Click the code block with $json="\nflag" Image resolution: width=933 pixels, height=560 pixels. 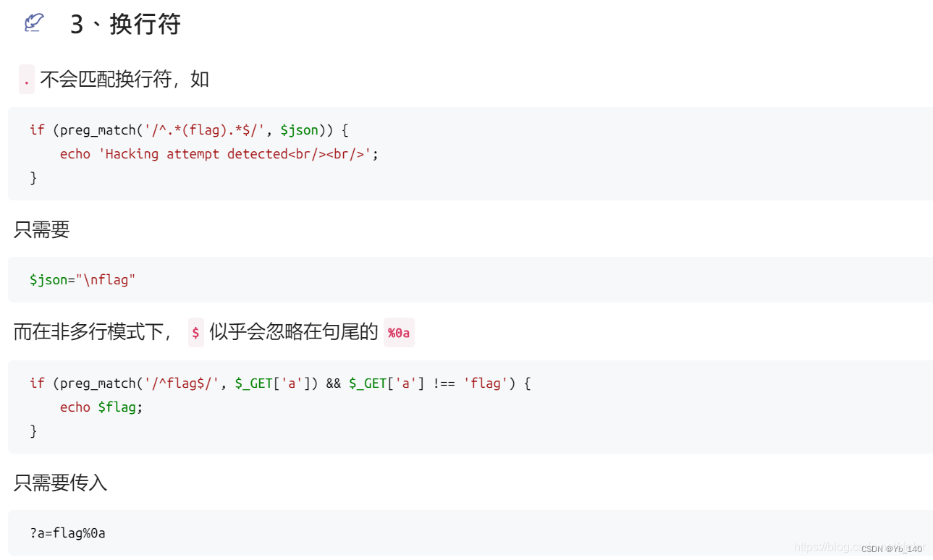83,279
